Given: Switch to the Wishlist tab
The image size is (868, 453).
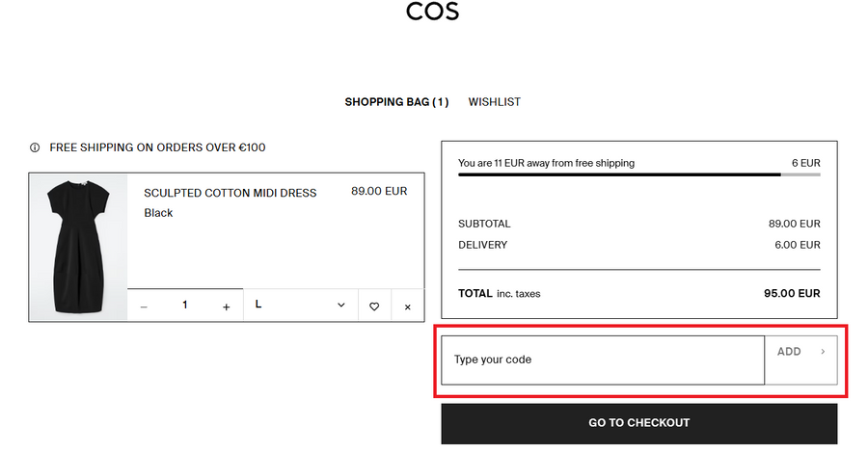Looking at the screenshot, I should click(494, 101).
